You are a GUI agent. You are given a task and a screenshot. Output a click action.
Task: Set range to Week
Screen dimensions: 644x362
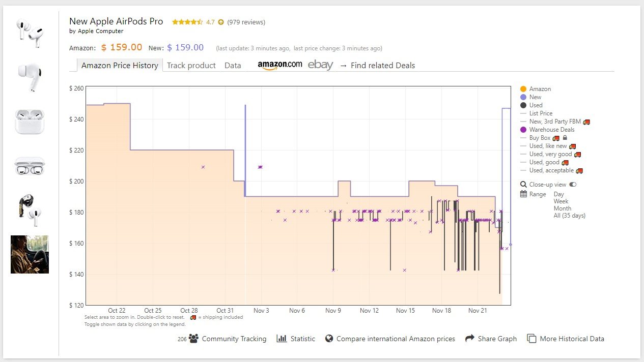(x=561, y=201)
